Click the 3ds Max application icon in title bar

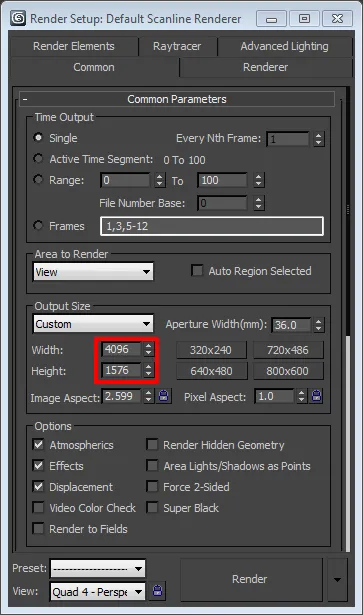point(18,18)
